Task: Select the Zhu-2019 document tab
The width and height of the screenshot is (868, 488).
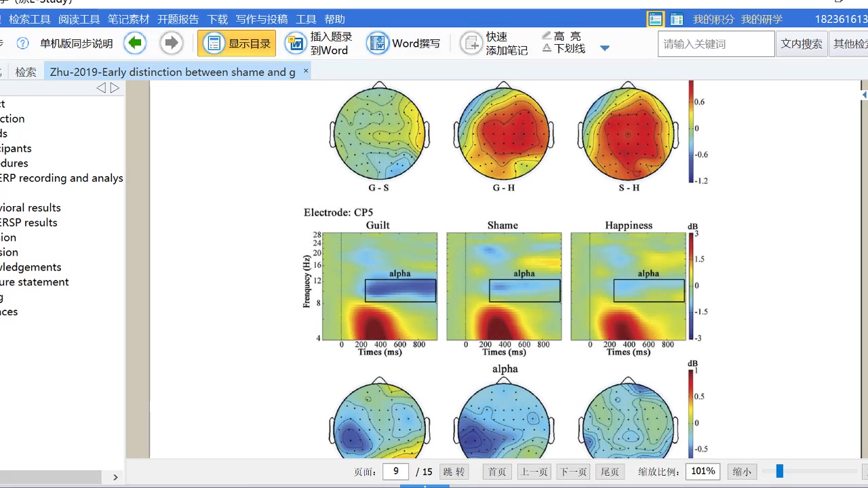Action: coord(173,72)
